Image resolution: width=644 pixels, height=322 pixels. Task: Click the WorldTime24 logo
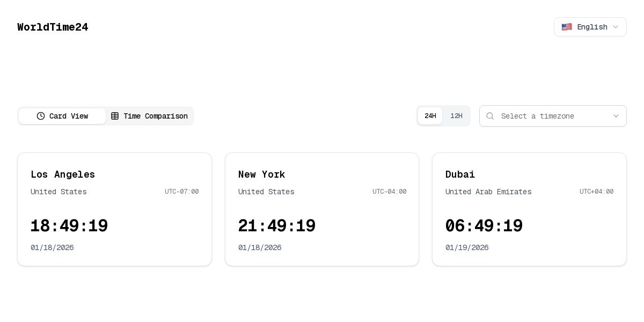(x=53, y=27)
